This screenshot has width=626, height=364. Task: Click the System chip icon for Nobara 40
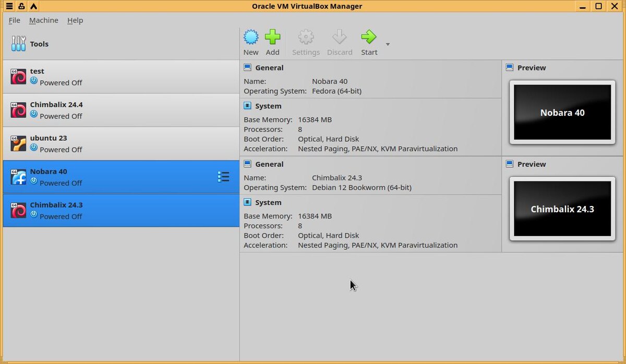pyautogui.click(x=248, y=106)
